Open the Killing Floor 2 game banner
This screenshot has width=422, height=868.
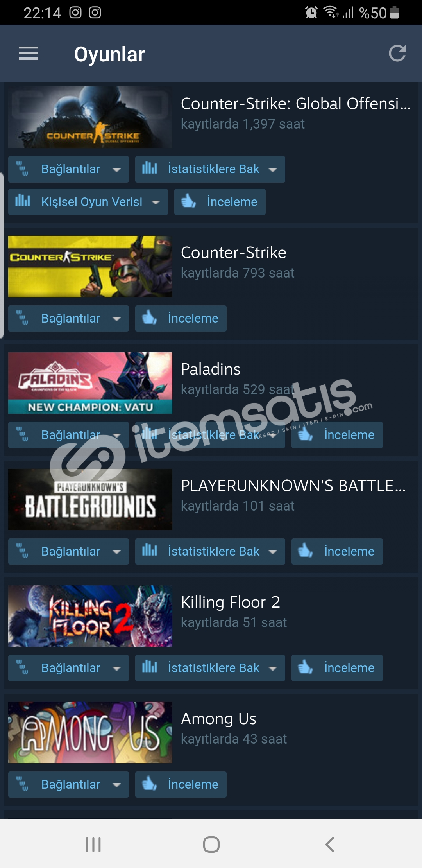(x=90, y=616)
